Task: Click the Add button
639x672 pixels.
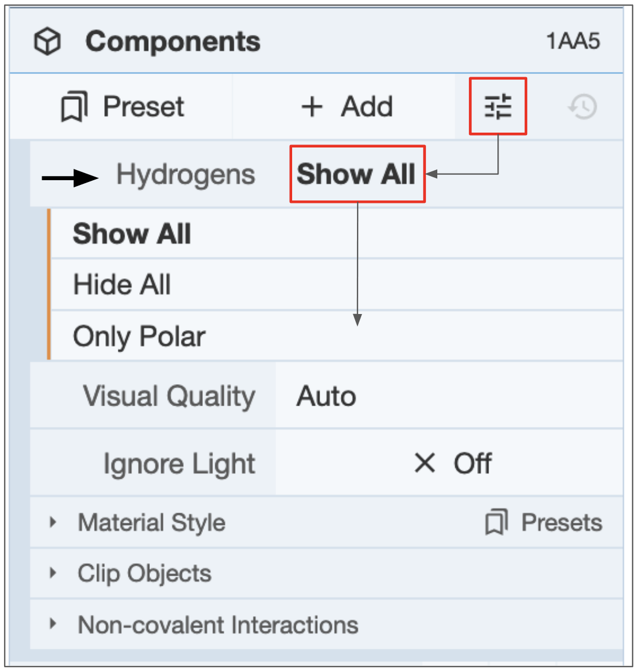Action: pos(347,108)
